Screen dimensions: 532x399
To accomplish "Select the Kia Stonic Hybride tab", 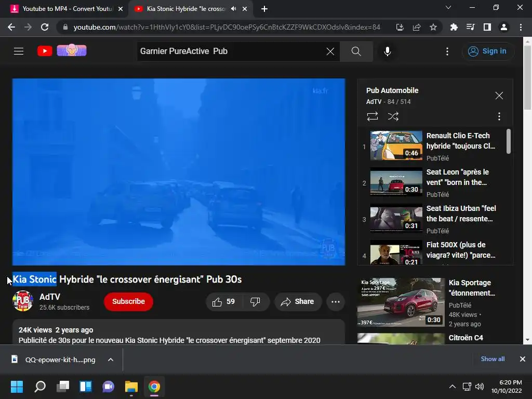I will point(186,9).
